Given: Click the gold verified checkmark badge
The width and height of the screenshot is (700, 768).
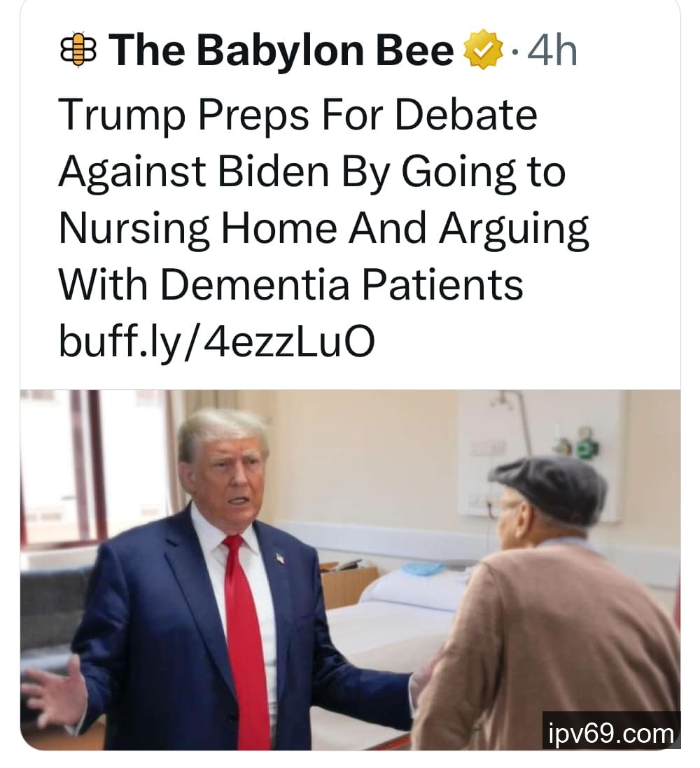Looking at the screenshot, I should coord(483,50).
